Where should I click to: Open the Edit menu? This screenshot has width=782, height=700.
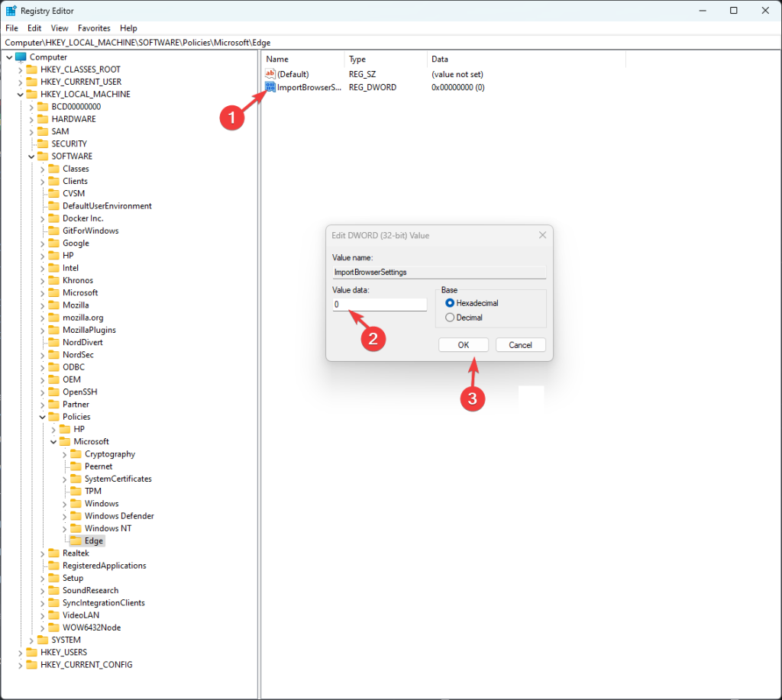[x=34, y=28]
